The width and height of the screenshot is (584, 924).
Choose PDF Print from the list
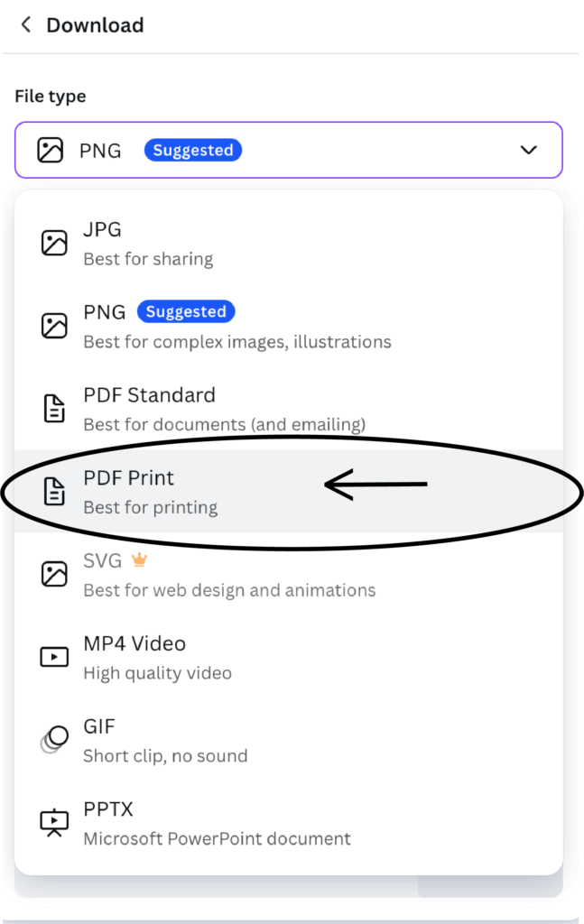[x=289, y=491]
